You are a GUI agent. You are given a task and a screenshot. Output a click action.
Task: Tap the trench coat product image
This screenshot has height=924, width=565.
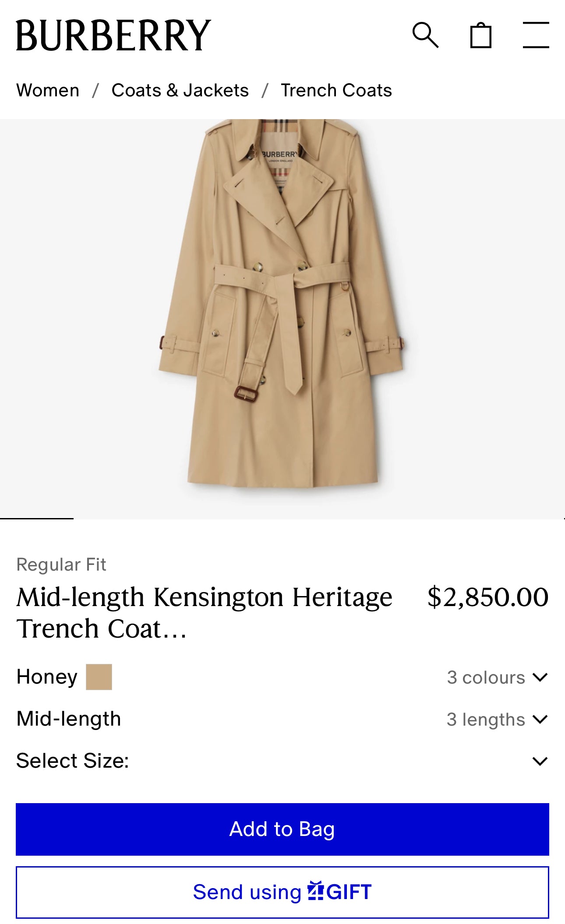[x=282, y=307]
